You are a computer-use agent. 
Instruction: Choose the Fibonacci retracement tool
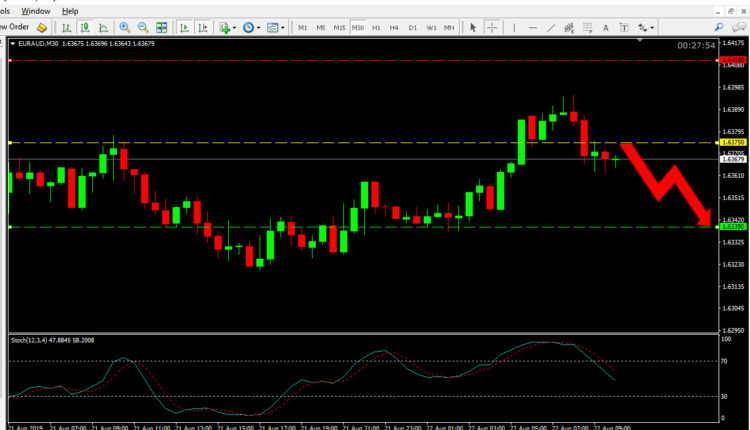(x=587, y=28)
